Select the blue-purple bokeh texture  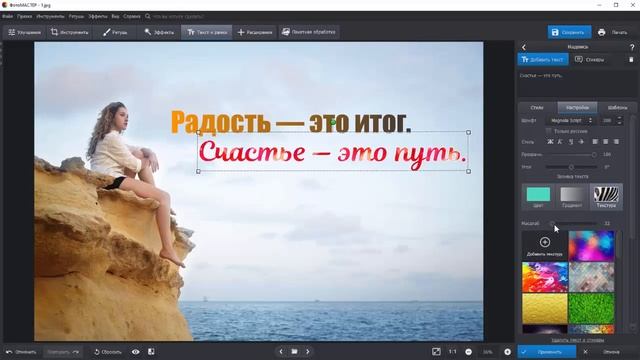click(x=591, y=246)
